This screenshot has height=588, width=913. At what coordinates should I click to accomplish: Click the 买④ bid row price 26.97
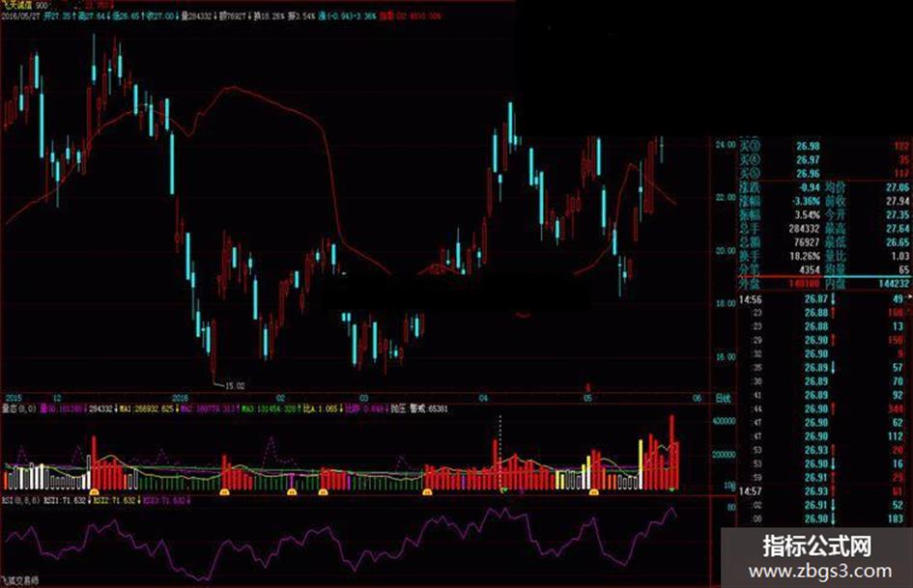coord(808,159)
